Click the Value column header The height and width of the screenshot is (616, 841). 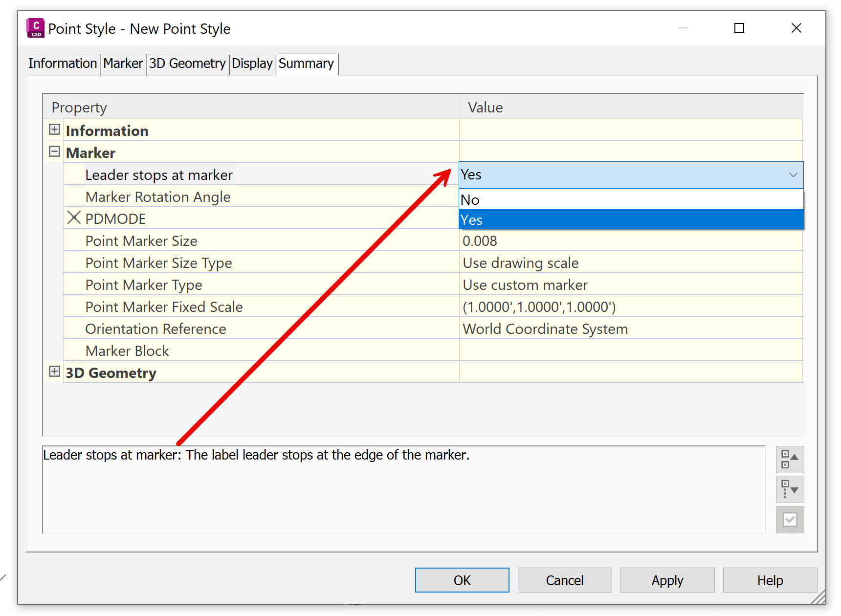pos(631,107)
